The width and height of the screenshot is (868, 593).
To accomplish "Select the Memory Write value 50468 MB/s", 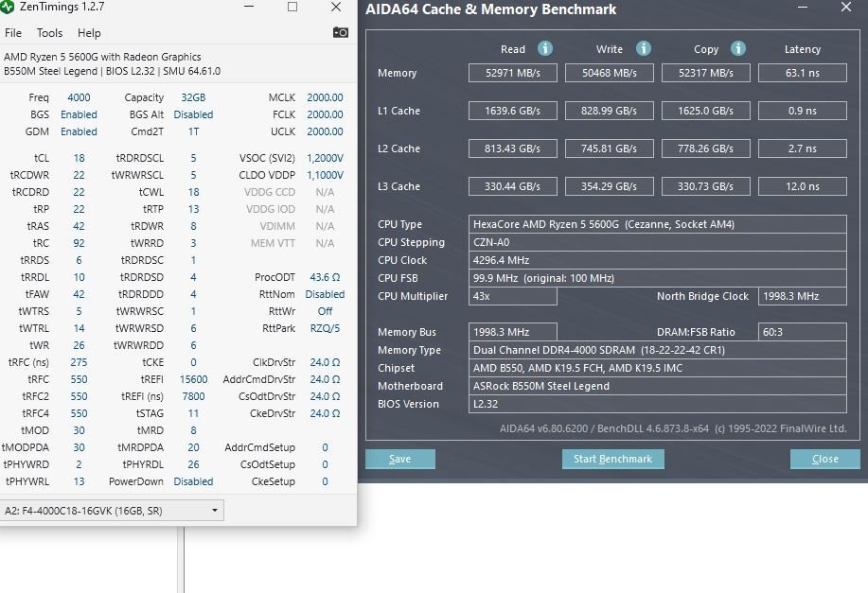I will pos(609,73).
